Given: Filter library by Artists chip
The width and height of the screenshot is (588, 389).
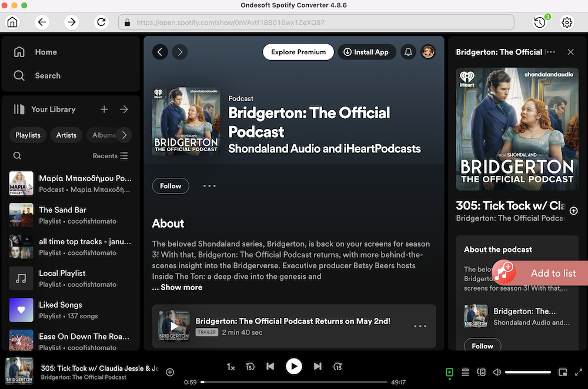Looking at the screenshot, I should point(66,135).
